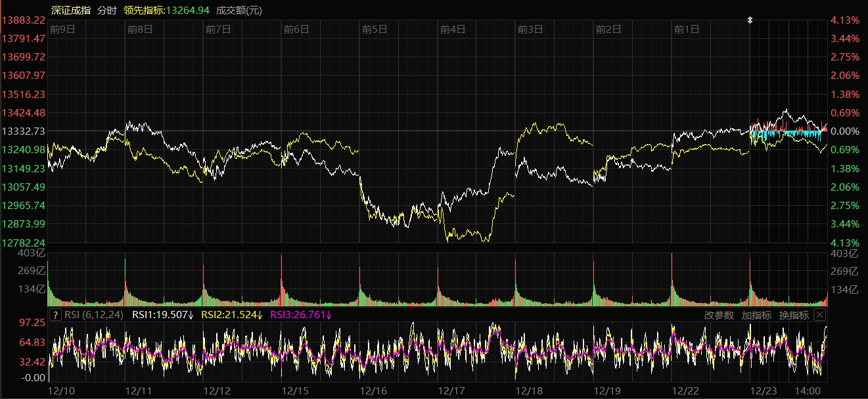Toggle the white RSI1 line legend

[x=162, y=315]
